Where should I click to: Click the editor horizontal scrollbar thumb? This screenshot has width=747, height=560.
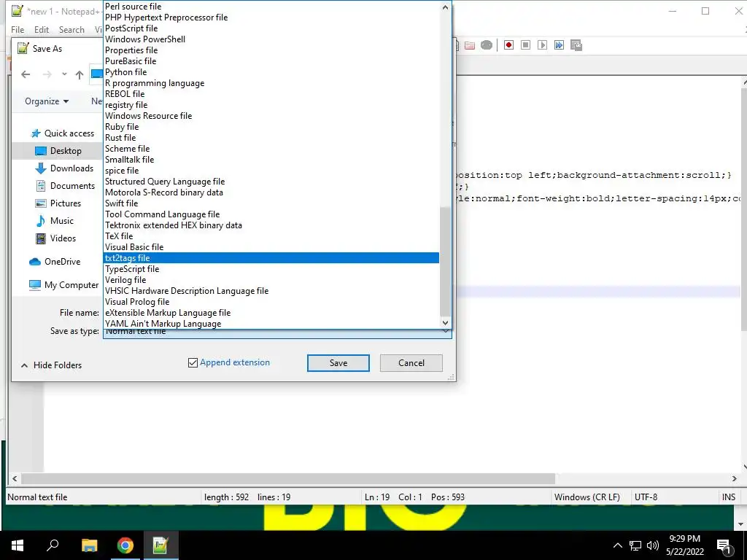coord(288,478)
